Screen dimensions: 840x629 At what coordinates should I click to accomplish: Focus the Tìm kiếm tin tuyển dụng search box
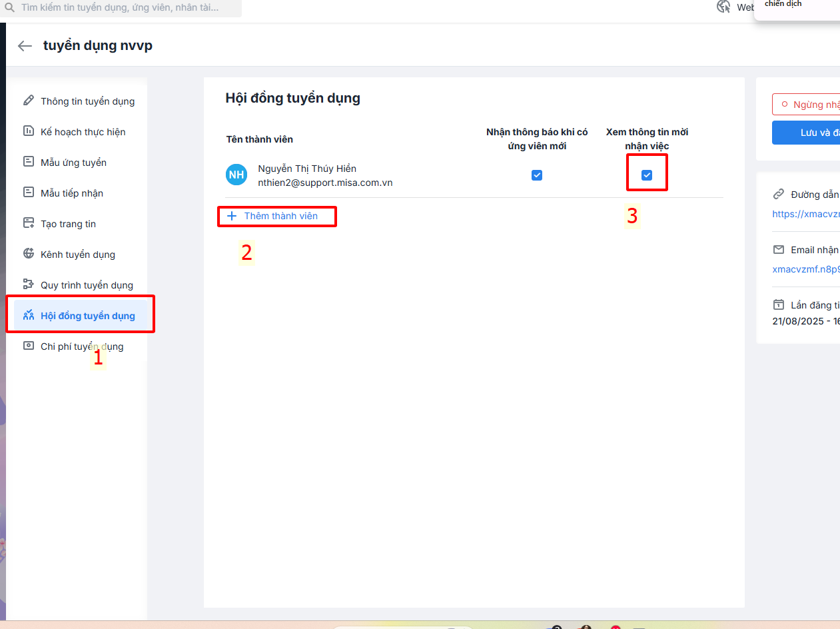pos(120,8)
